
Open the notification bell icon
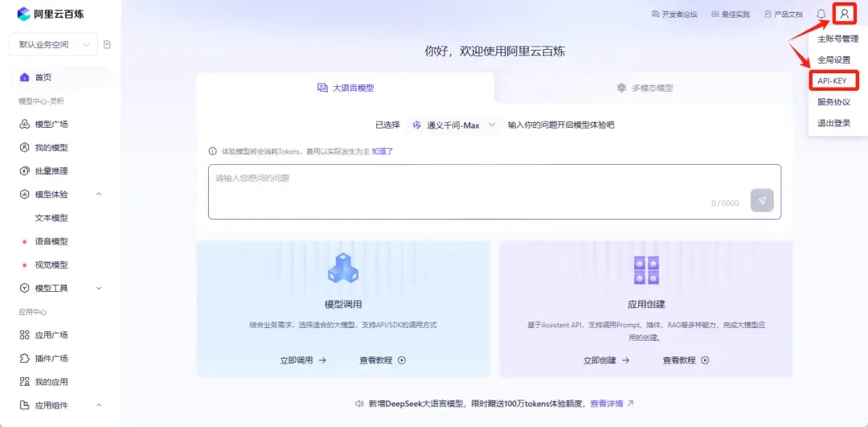point(821,14)
